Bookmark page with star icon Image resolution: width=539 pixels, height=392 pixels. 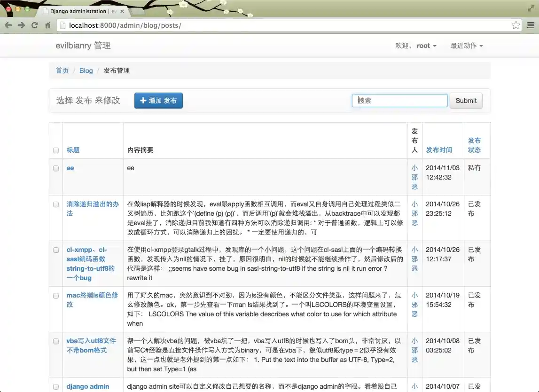(516, 25)
